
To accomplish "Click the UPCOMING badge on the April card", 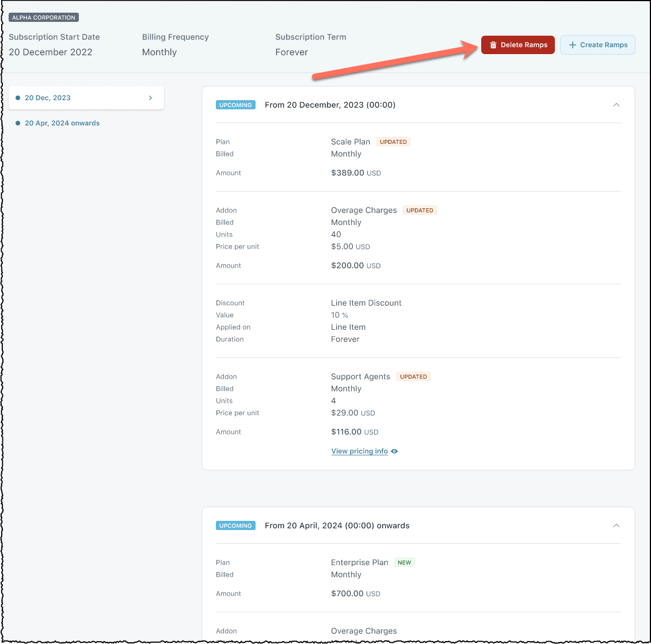I will [x=235, y=525].
